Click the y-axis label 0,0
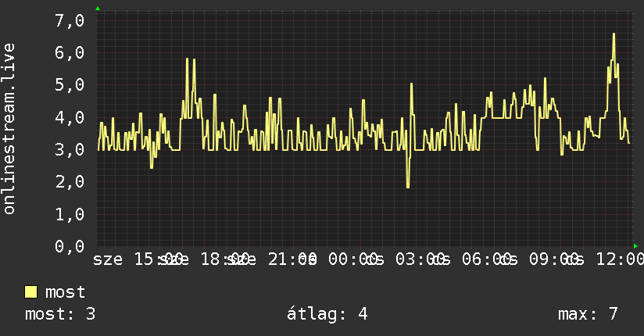 pos(70,246)
